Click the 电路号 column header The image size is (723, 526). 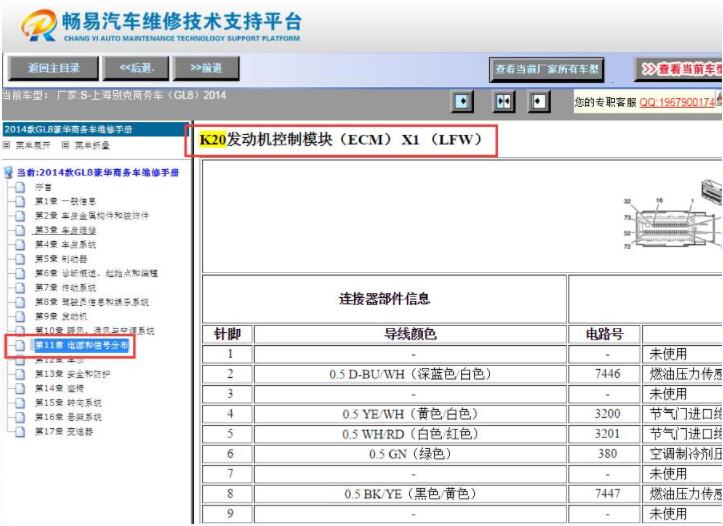(604, 334)
